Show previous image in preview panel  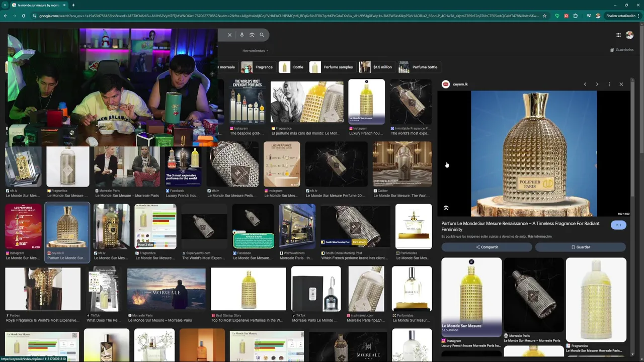pyautogui.click(x=585, y=84)
